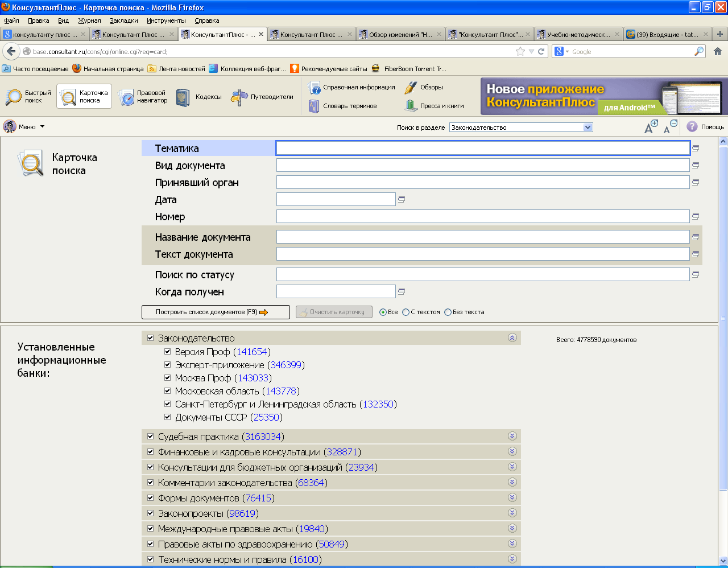The width and height of the screenshot is (728, 568).
Task: Open Когда получен date icon
Action: tap(402, 292)
